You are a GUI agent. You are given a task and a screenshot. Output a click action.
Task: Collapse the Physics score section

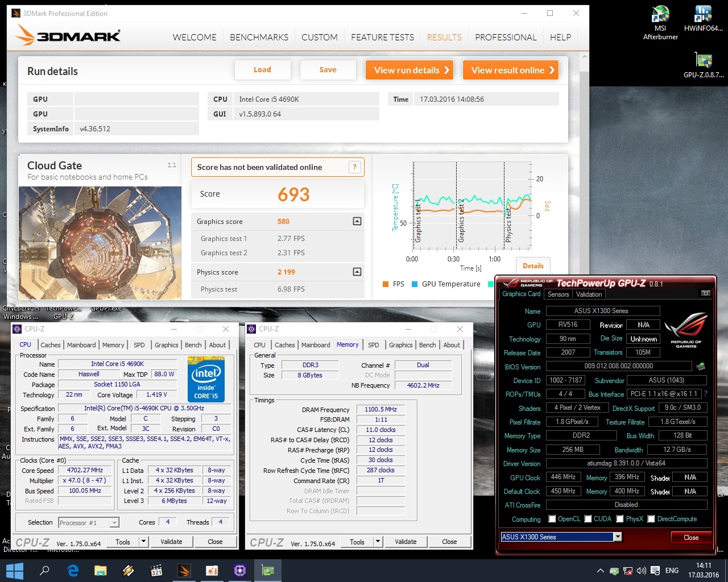click(x=357, y=272)
